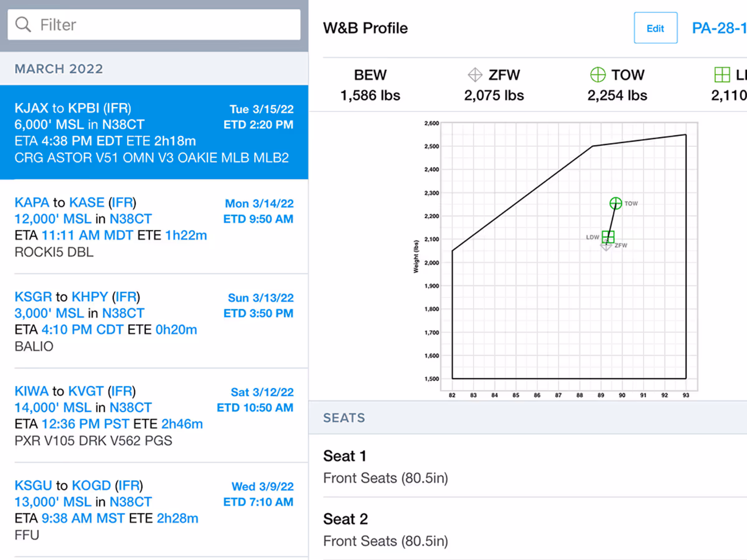
Task: Click the LDW square marker on chart
Action: click(608, 237)
